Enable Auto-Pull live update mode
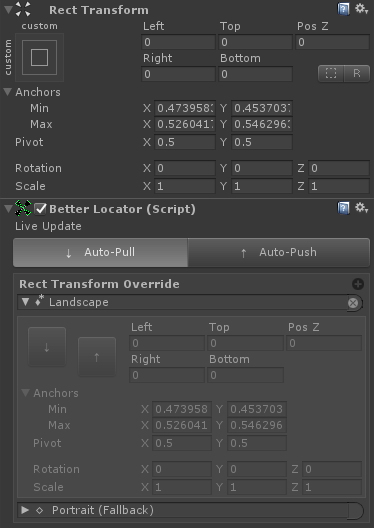This screenshot has width=374, height=528. tap(100, 252)
